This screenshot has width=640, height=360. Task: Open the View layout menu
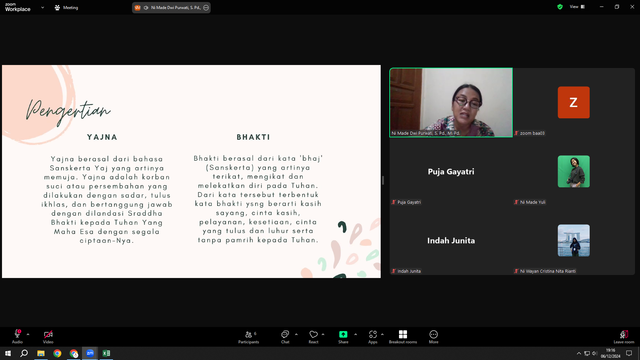(577, 7)
